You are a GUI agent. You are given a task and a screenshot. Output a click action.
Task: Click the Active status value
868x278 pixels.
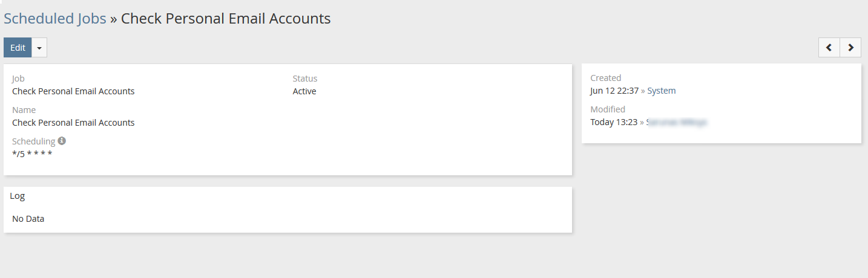pyautogui.click(x=304, y=91)
